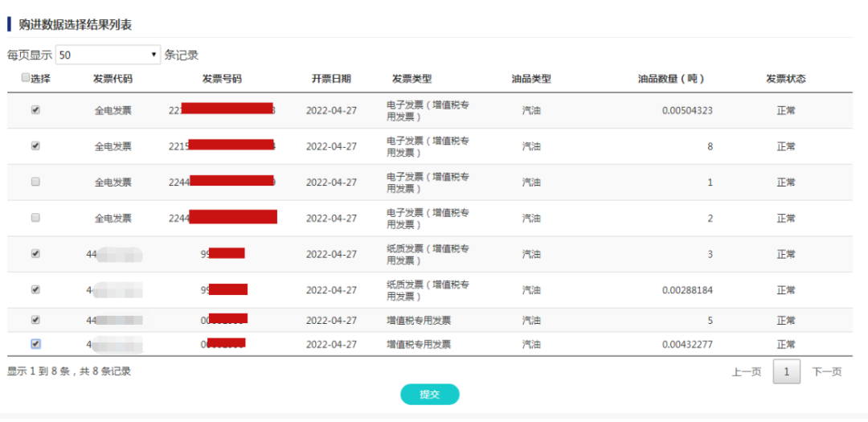
Task: Toggle the select-all checkbox in table header
Action: [x=25, y=78]
